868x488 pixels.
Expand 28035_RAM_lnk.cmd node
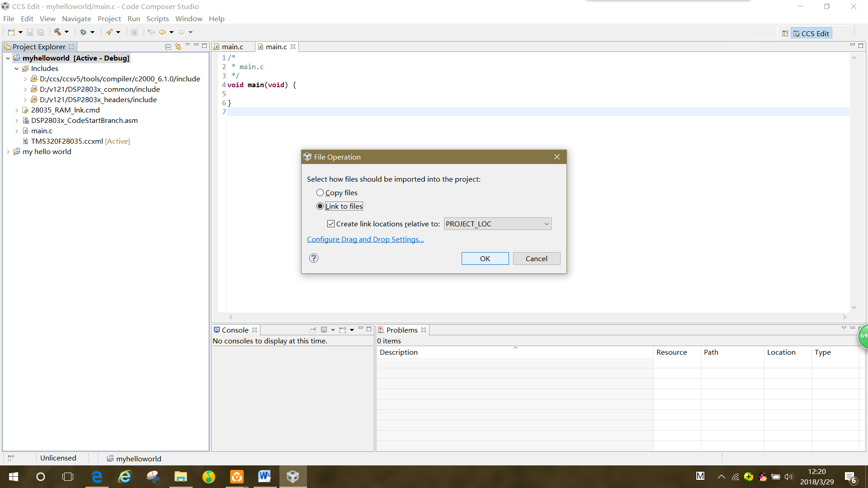[17, 110]
